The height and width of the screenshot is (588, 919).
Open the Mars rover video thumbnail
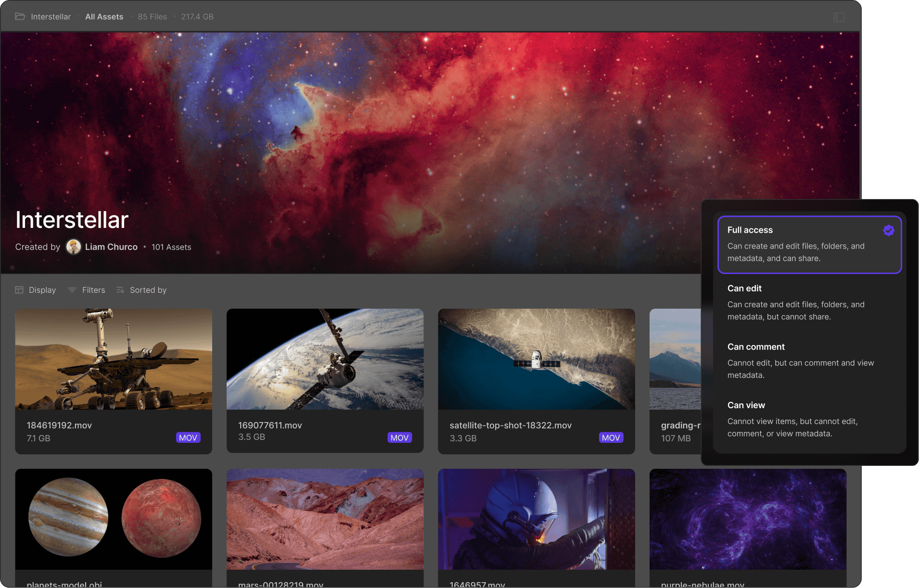click(114, 359)
